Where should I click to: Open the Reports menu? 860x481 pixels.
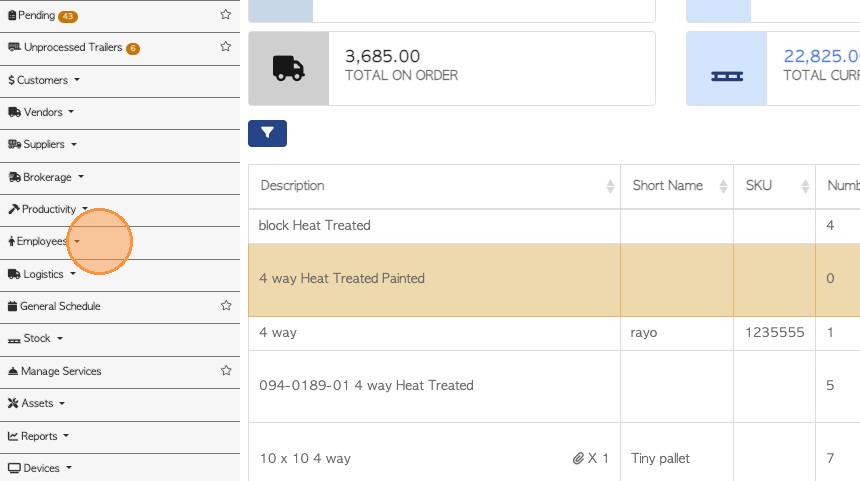40,436
